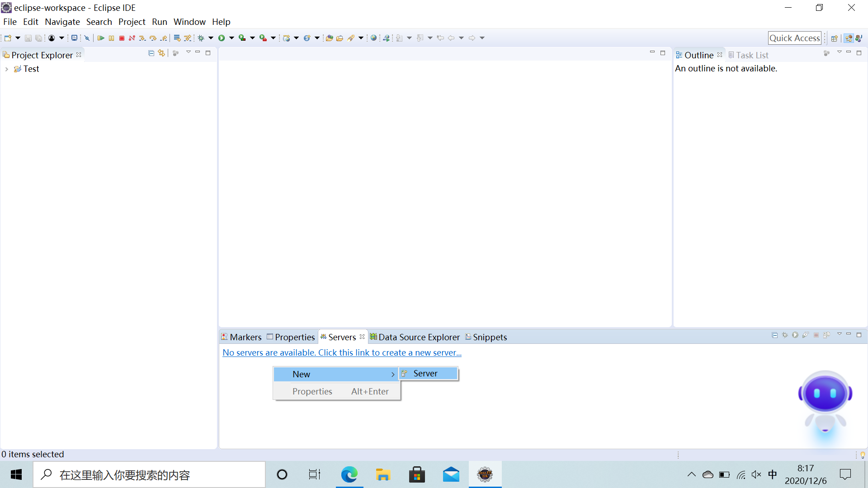Screen dimensions: 868x488
Task: Select Server from the New submenu
Action: coord(425,374)
